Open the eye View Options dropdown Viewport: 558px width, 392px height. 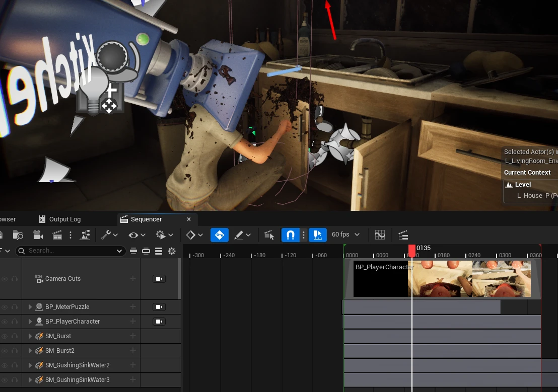point(137,235)
